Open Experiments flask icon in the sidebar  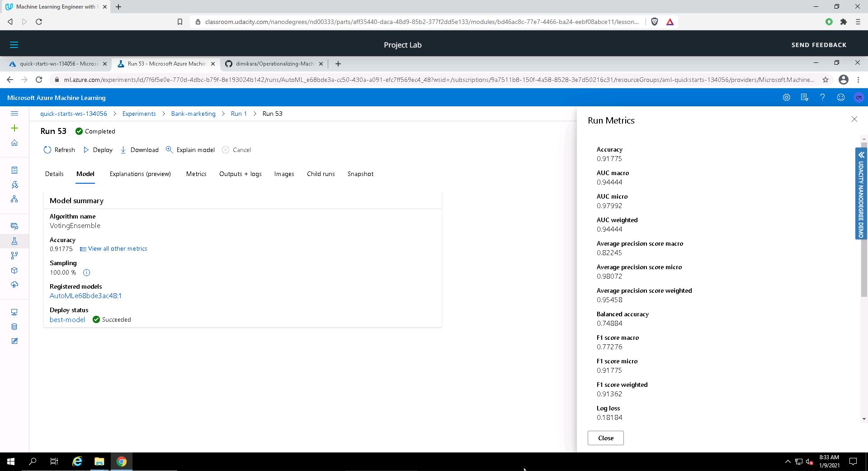point(14,241)
